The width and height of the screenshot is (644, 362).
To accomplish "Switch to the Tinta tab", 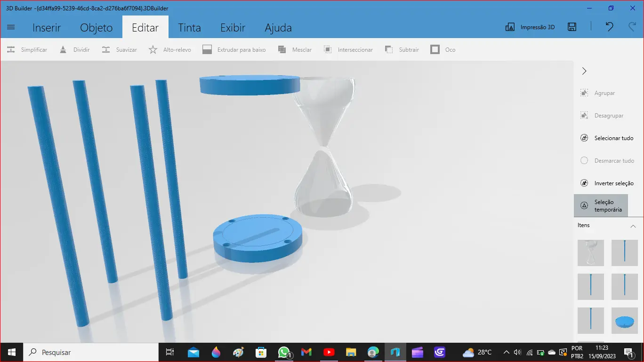I will pos(189,27).
